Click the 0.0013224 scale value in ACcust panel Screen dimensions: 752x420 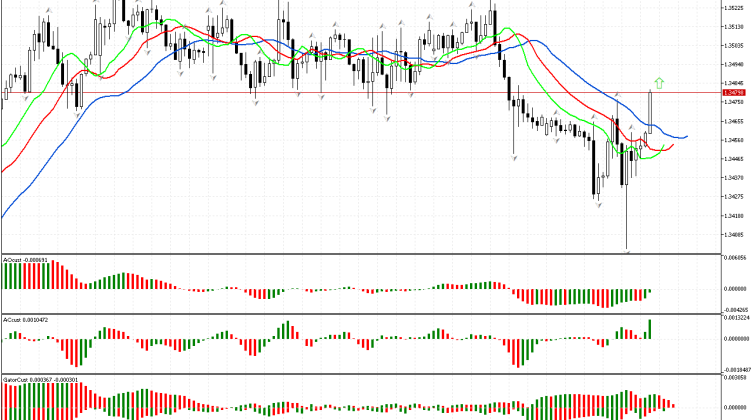[735, 319]
